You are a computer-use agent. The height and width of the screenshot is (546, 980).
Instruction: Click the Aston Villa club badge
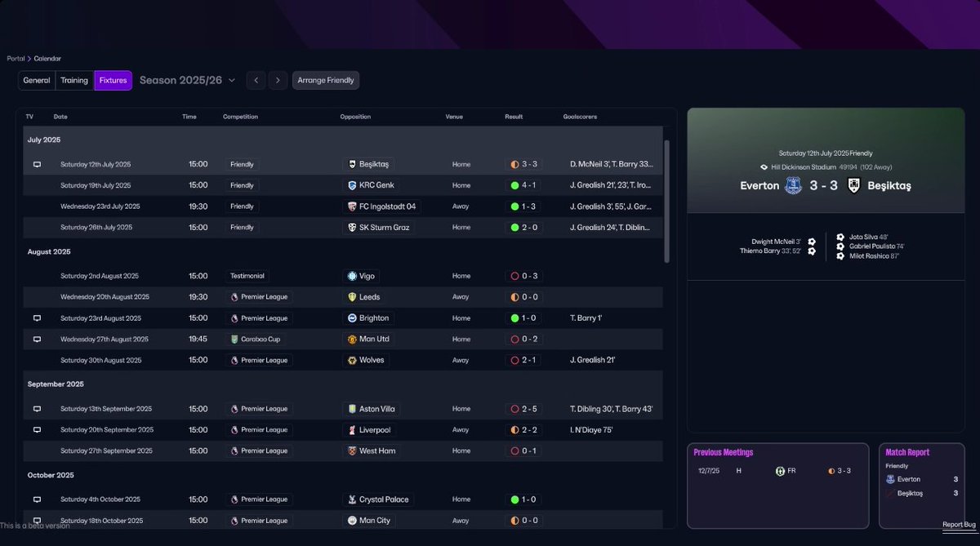pyautogui.click(x=352, y=409)
